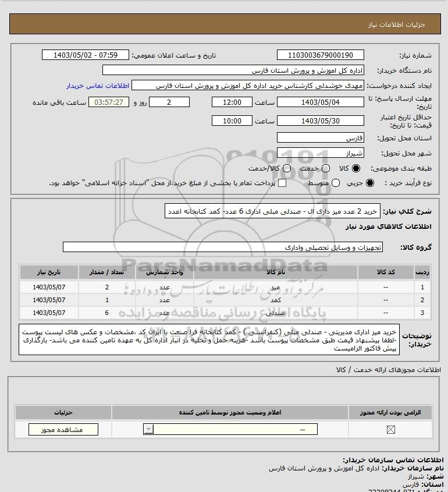Click the remaining days field showing 2

(169, 102)
